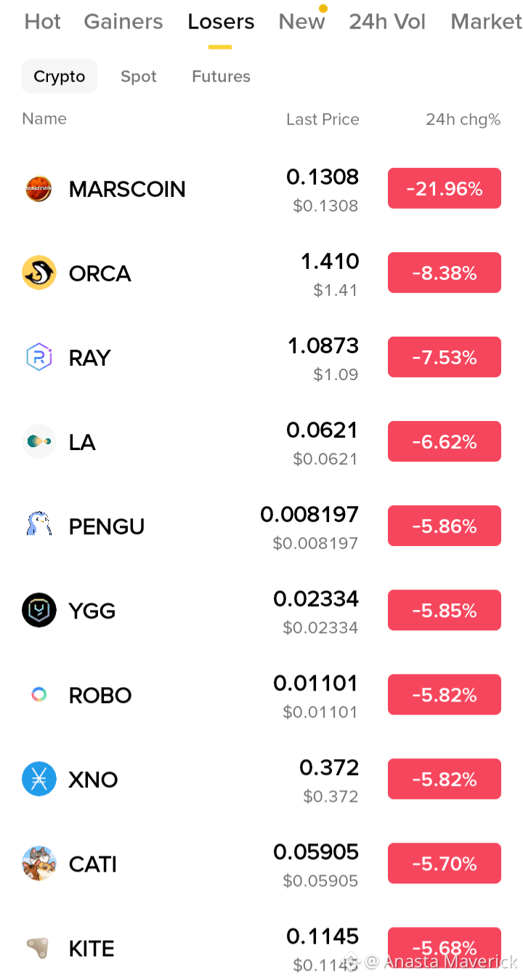Choose the Crypto filter chip
This screenshot has width=523, height=980.
(x=60, y=76)
